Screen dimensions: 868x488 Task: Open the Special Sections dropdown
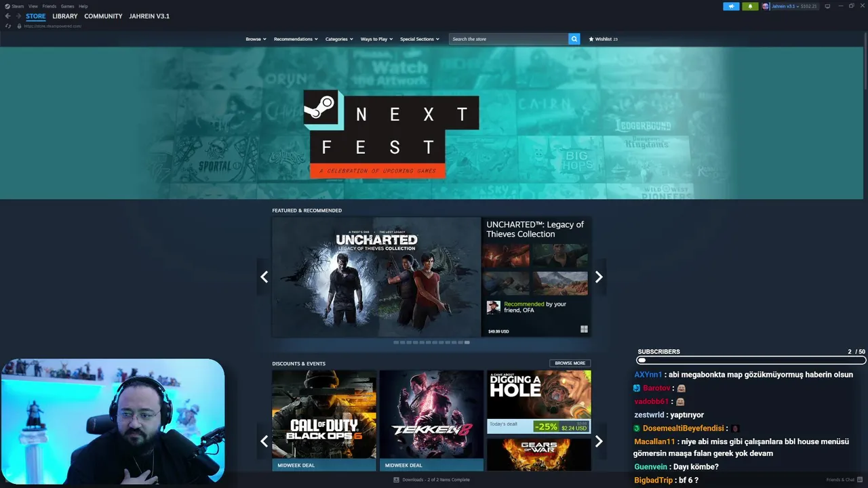pos(420,39)
